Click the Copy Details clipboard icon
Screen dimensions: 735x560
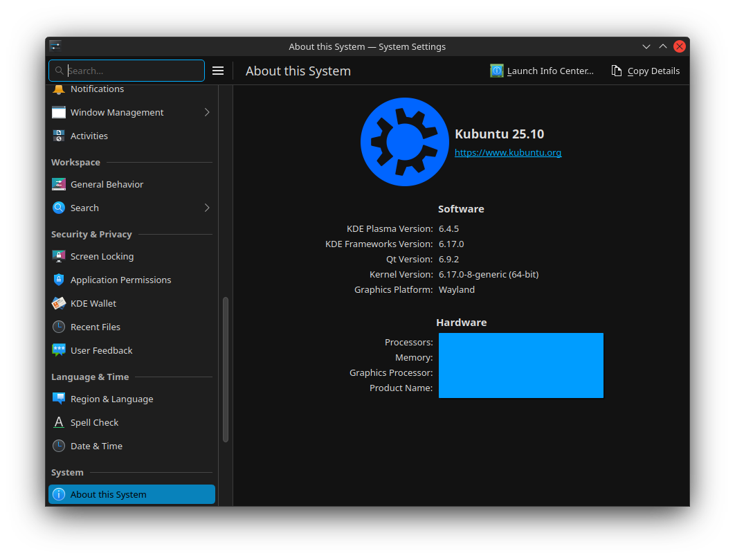617,71
